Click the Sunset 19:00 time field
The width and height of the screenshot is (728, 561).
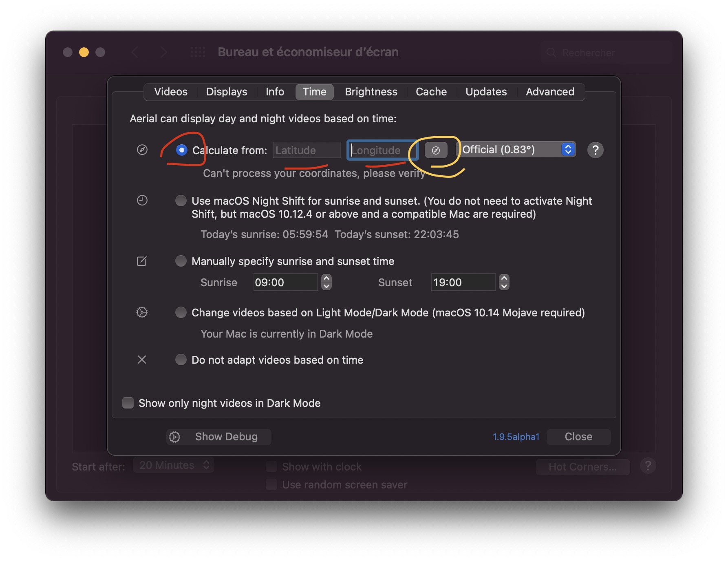point(463,282)
